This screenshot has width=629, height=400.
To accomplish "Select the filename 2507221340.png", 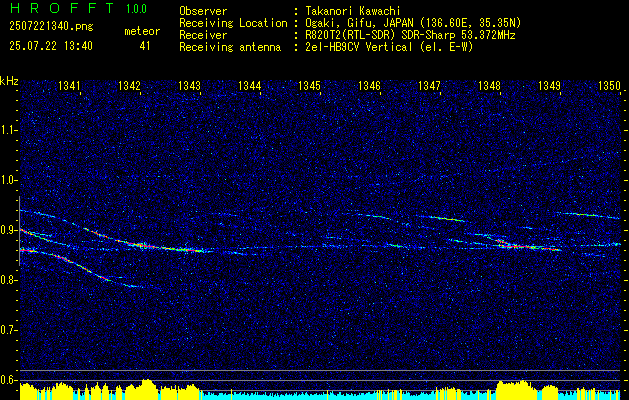I will tap(51, 27).
